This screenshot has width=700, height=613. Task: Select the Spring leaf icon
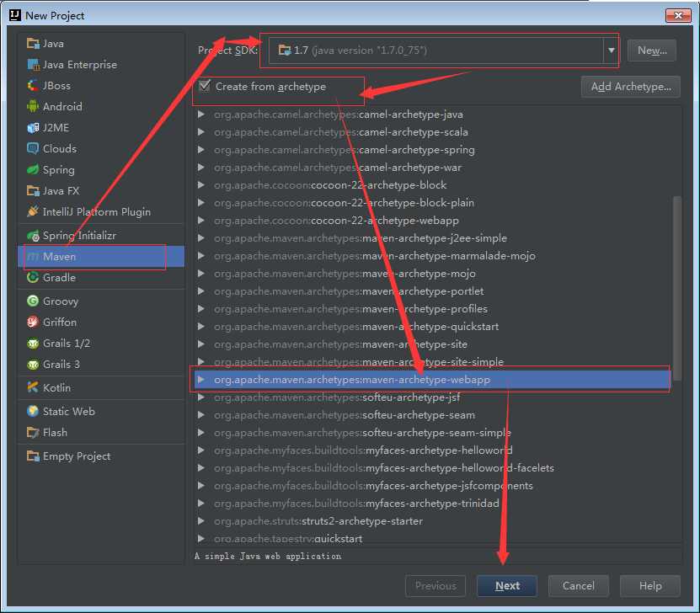33,169
